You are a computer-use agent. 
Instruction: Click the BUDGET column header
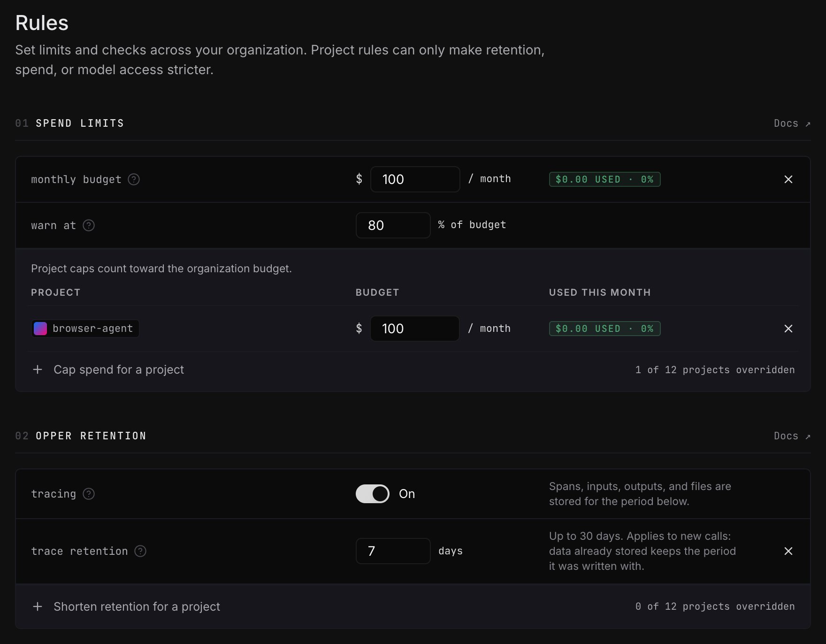coord(377,292)
